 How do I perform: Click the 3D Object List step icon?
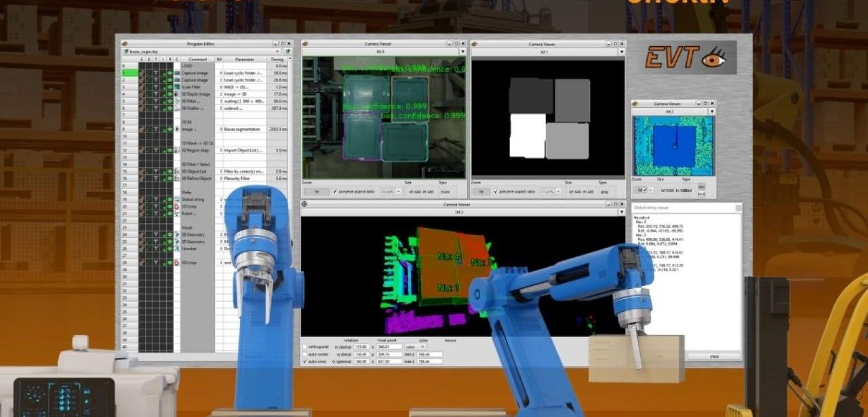pyautogui.click(x=177, y=172)
